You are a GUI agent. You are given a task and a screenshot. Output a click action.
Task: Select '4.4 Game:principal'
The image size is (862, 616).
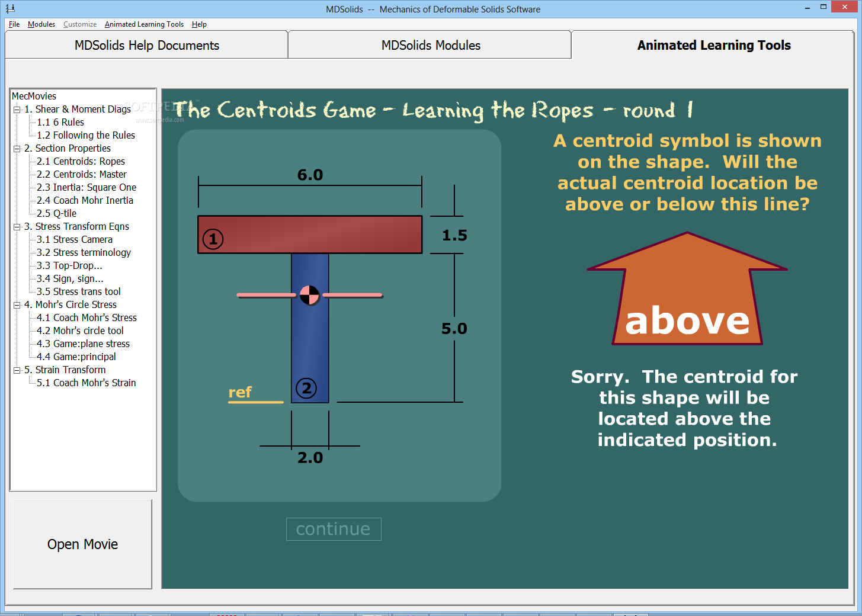[x=76, y=357]
